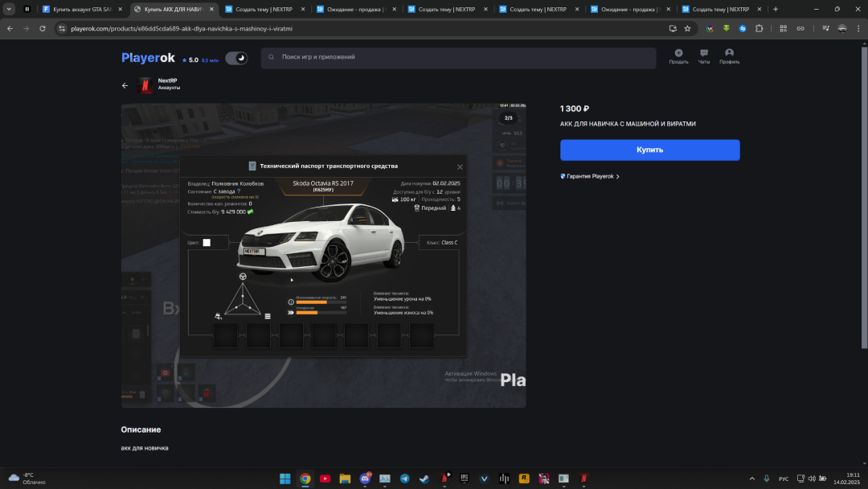The width and height of the screenshot is (868, 489).
Task: Open the media control toolbar icon
Action: tap(825, 28)
